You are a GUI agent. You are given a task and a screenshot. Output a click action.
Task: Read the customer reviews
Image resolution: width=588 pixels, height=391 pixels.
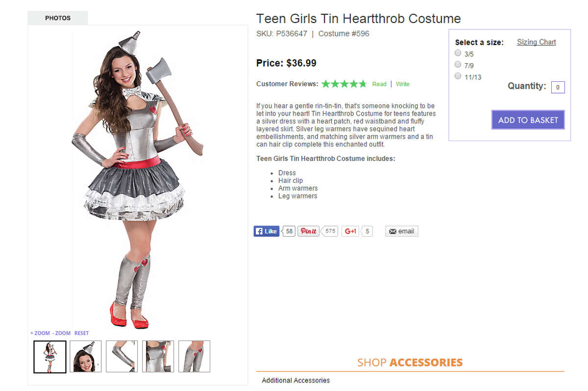(x=379, y=84)
